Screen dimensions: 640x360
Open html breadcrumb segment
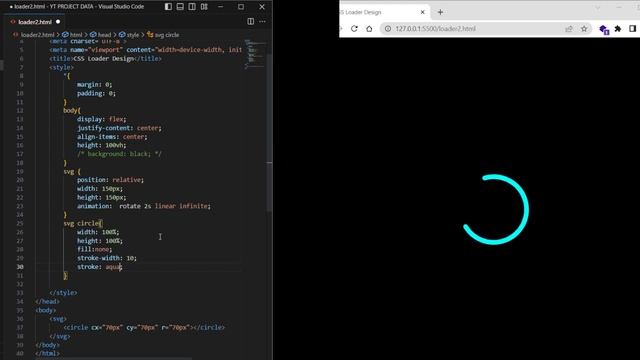tap(76, 35)
